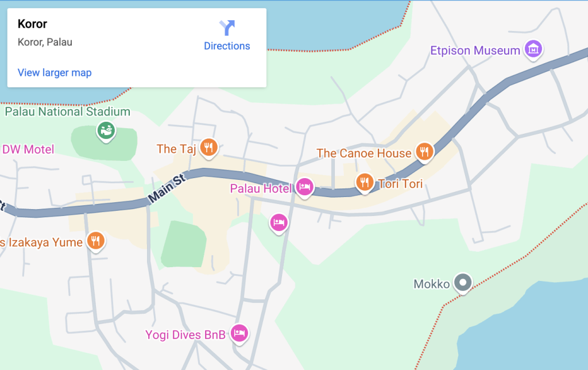Viewport: 588px width, 370px height.
Task: Select the Tori Tori restaurant pin
Action: [365, 183]
